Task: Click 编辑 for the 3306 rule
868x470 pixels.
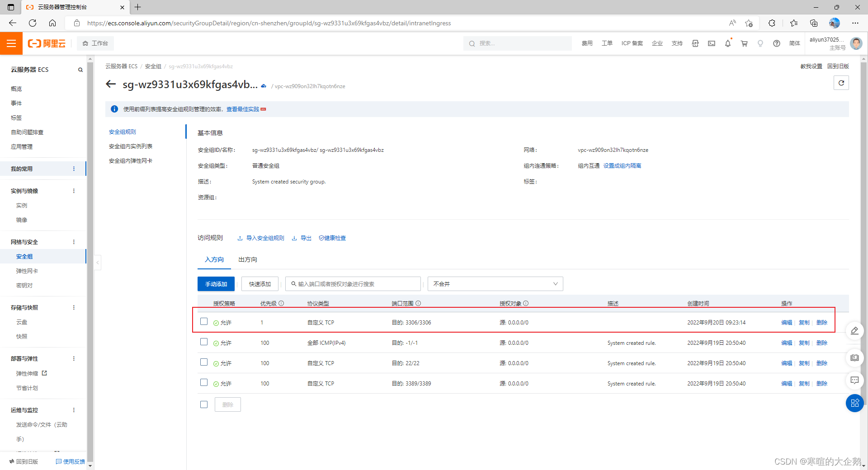Action: 787,323
